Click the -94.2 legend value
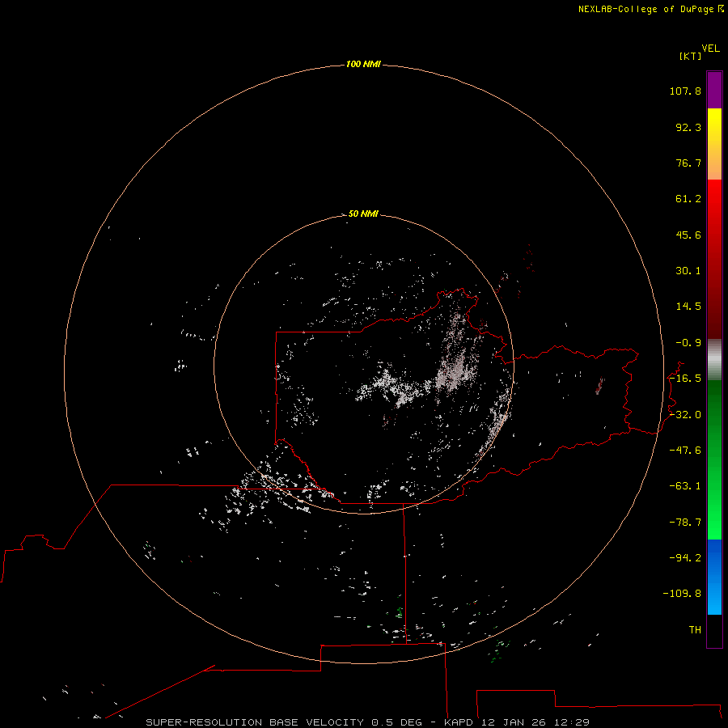 point(685,557)
